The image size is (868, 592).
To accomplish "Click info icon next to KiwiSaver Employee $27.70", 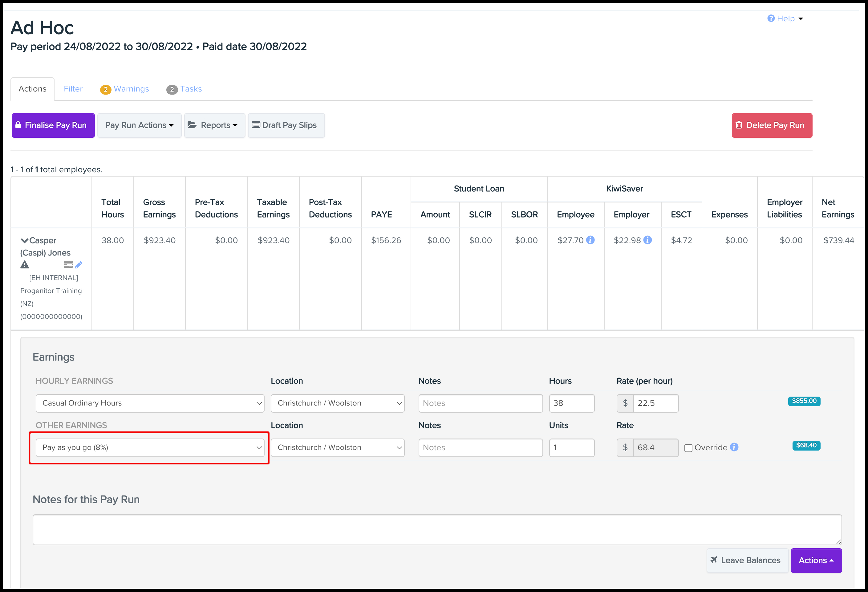I will click(x=590, y=240).
